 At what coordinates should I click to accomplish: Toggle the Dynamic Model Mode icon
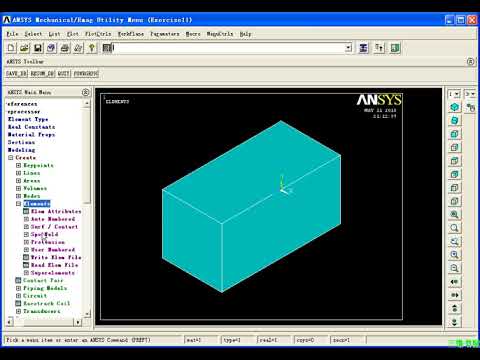[471, 107]
